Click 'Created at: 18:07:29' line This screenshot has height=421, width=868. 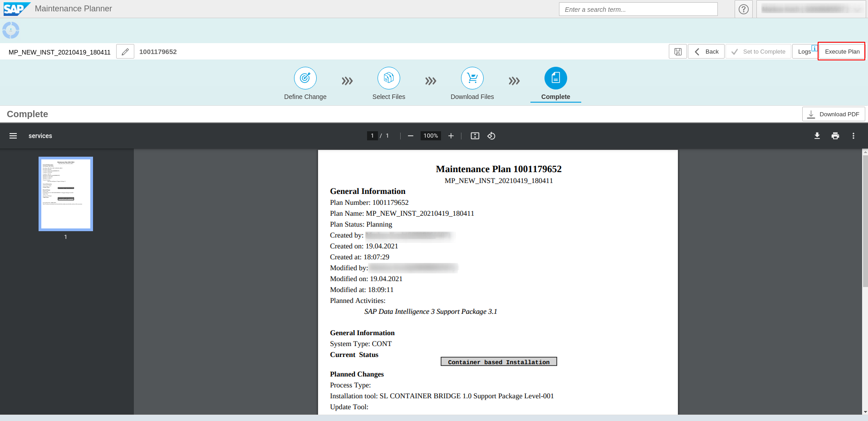tap(359, 257)
